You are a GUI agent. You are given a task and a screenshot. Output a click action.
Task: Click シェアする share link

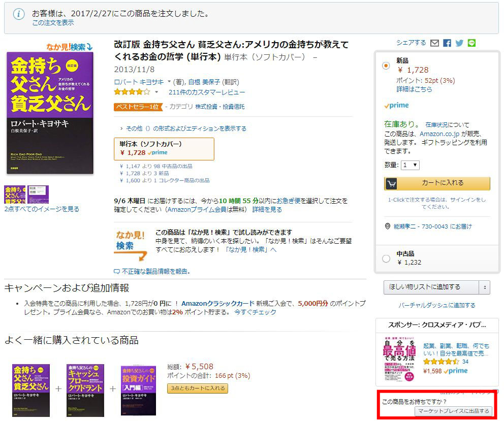411,43
